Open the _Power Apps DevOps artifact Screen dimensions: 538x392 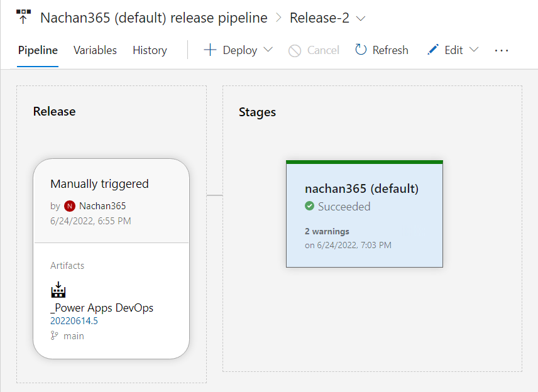pos(102,308)
